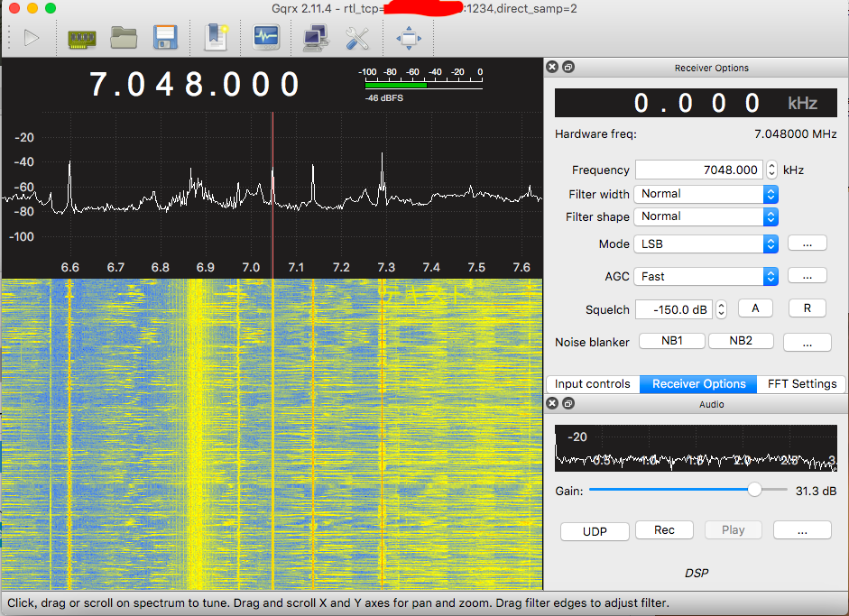Click the Squelch A auto button
The image size is (849, 616).
point(755,308)
